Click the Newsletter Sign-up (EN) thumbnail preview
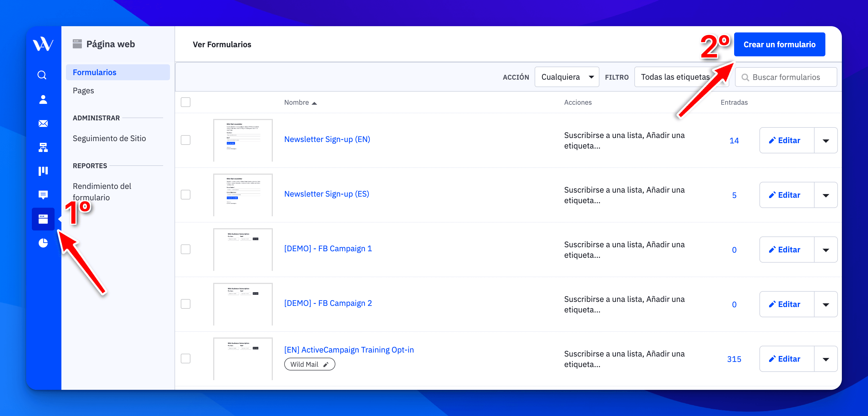Screen dimensions: 868x416 [x=243, y=140]
